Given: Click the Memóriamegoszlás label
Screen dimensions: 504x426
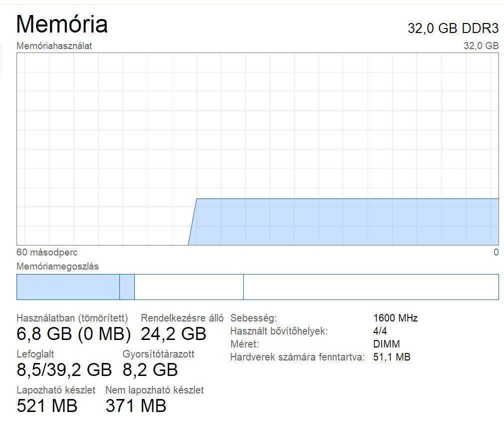Looking at the screenshot, I should (x=57, y=266).
